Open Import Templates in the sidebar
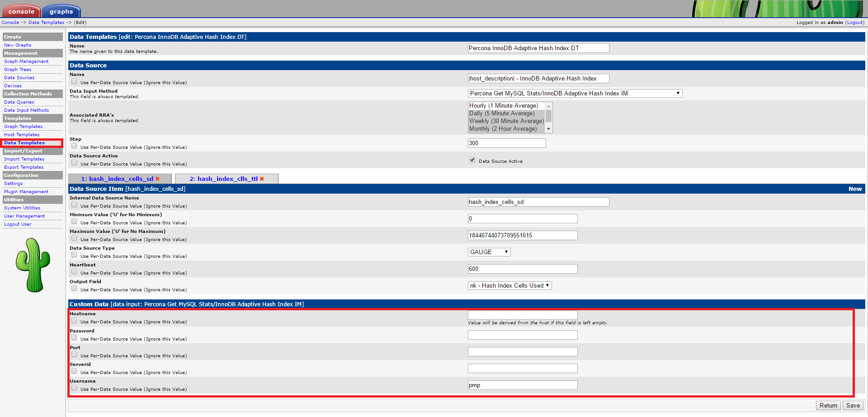The width and height of the screenshot is (868, 417). click(24, 159)
